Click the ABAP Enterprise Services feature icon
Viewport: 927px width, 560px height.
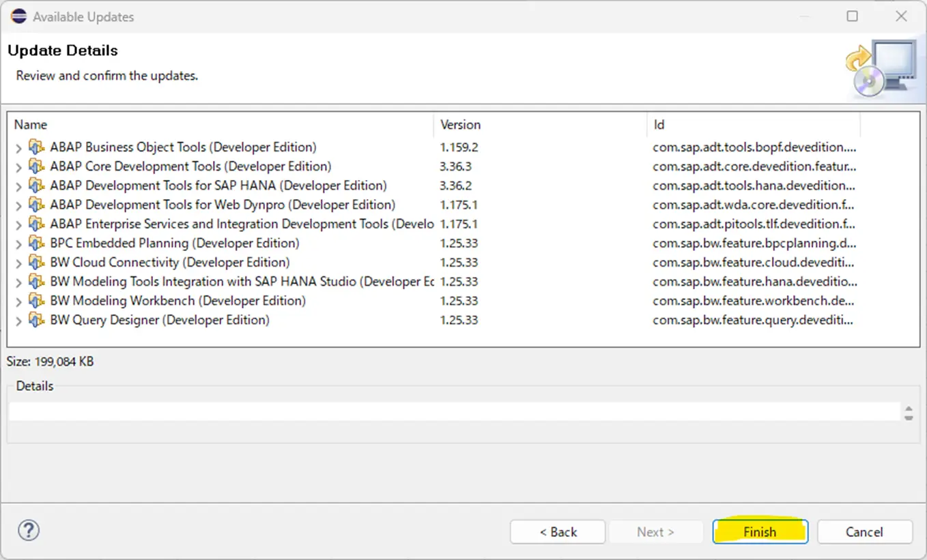pos(36,224)
